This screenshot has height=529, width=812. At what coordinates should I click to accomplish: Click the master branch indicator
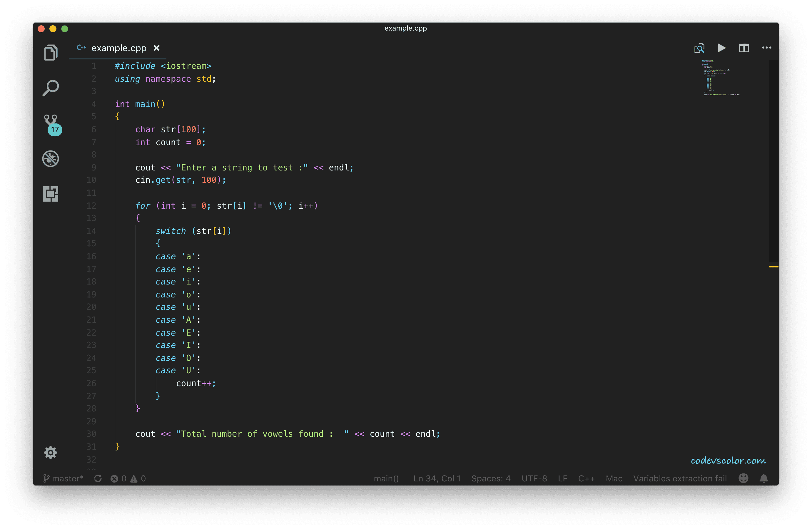click(x=64, y=478)
